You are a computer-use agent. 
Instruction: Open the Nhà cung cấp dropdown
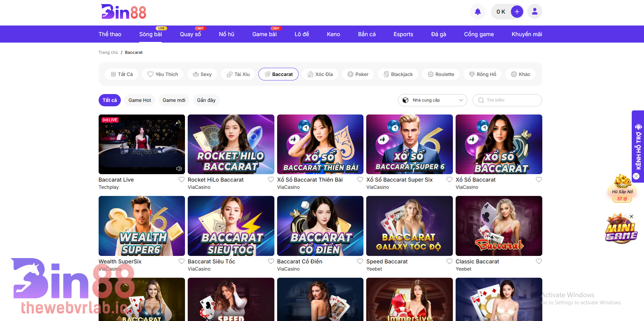432,100
